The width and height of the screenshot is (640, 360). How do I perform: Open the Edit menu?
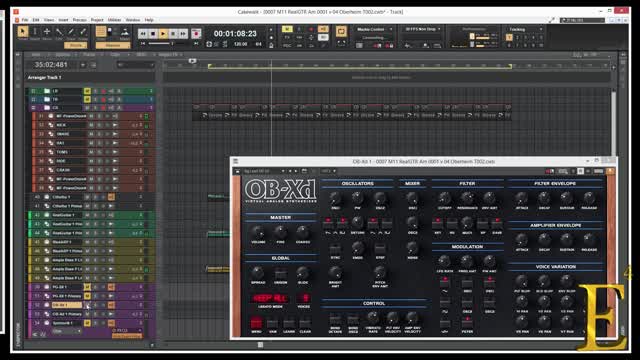pyautogui.click(x=36, y=20)
